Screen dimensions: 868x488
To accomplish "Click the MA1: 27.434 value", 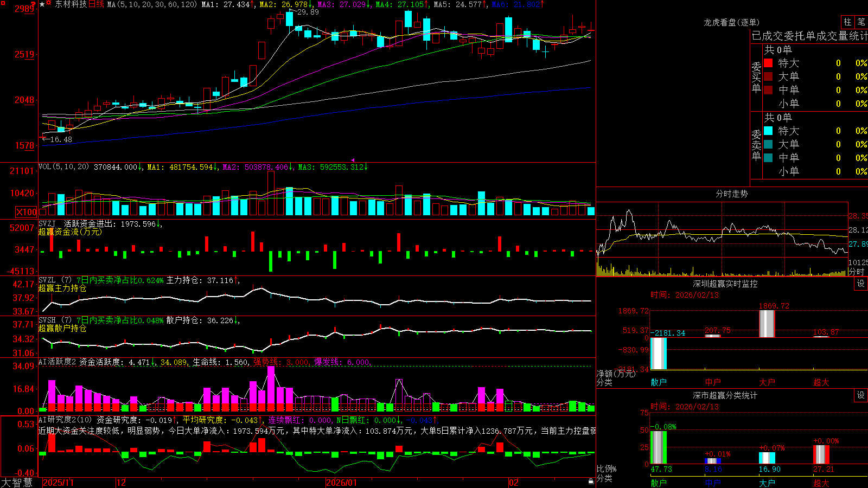I will 225,4.
